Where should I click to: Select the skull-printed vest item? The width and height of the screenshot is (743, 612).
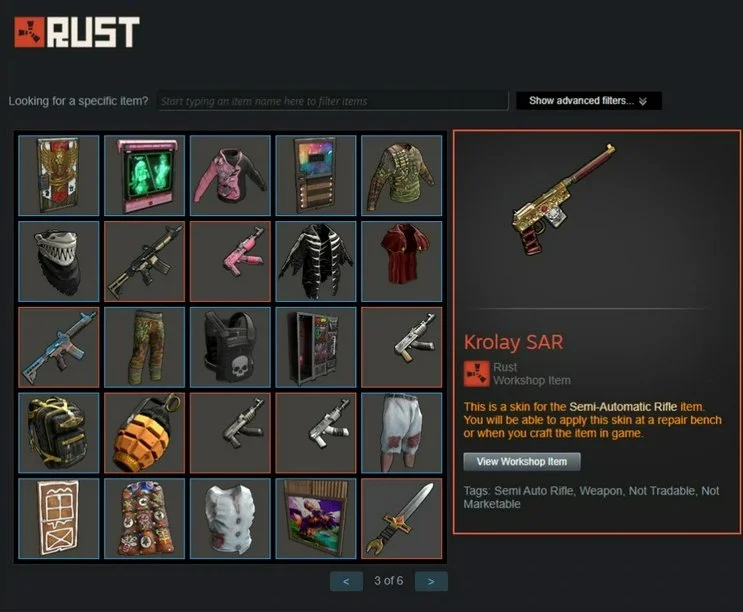[x=230, y=347]
